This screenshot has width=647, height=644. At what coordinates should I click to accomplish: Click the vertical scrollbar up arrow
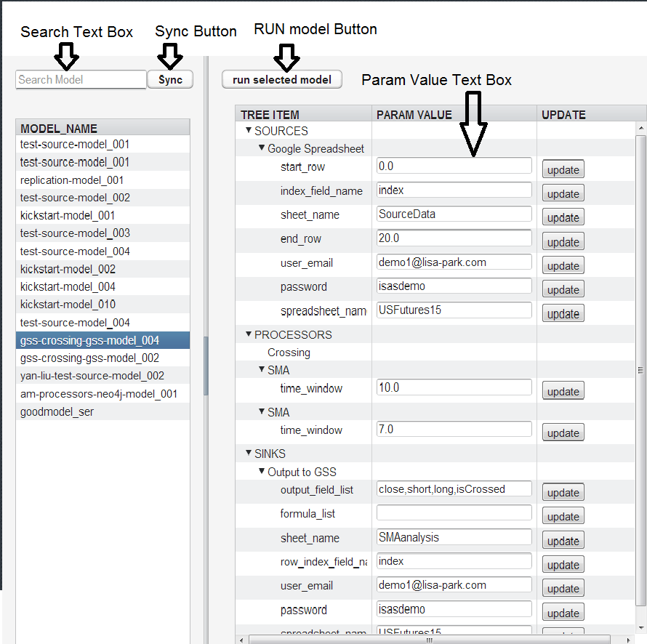(640, 128)
